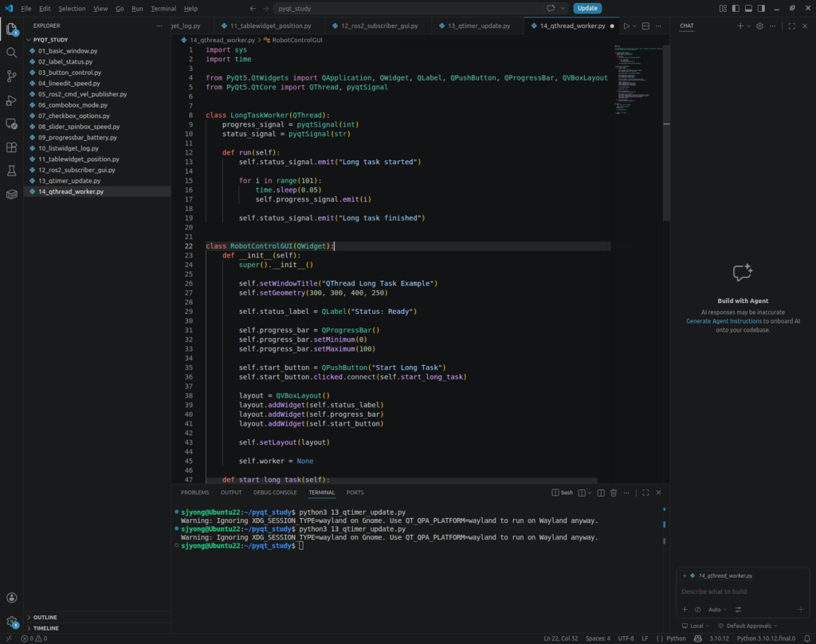Collapse the PYQT_STUDY folder

click(x=97, y=40)
